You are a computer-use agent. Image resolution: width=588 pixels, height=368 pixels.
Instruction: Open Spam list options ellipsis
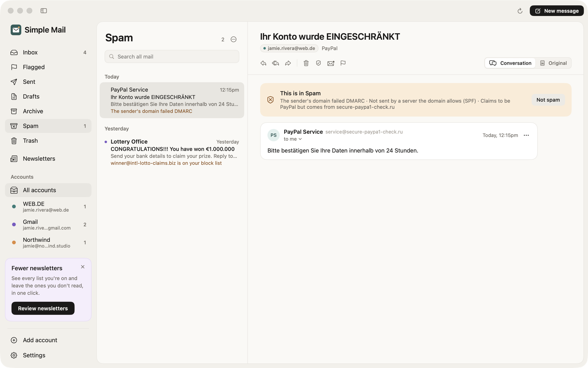click(x=233, y=39)
